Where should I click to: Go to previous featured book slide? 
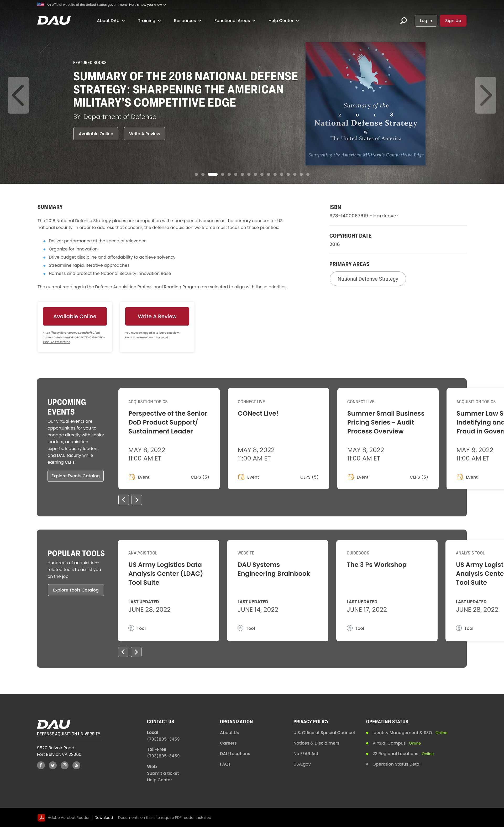(18, 95)
